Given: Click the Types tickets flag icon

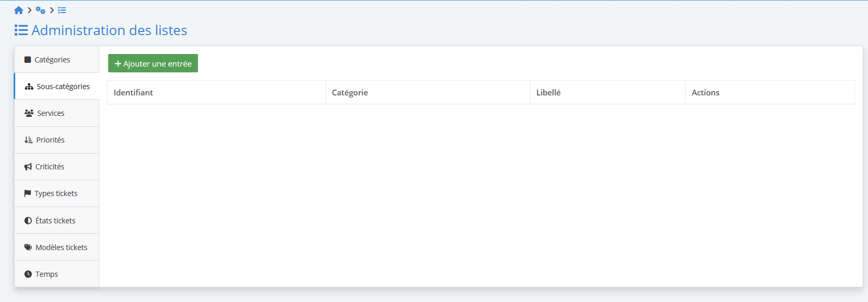Looking at the screenshot, I should point(28,193).
